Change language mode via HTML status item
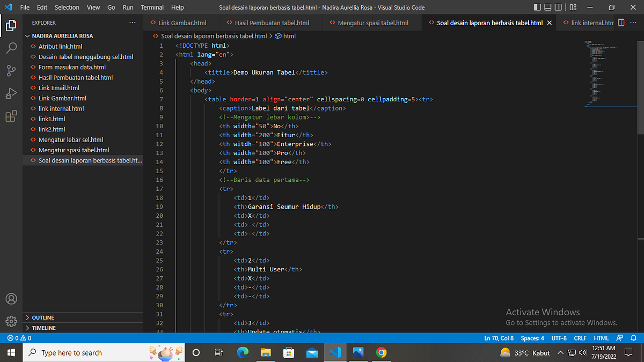Image resolution: width=644 pixels, height=362 pixels. 601,338
